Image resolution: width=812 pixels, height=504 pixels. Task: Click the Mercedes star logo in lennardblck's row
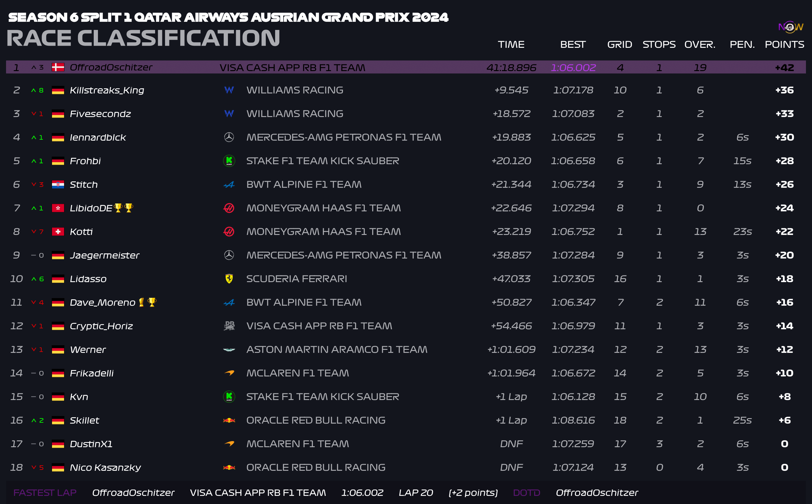(x=229, y=137)
